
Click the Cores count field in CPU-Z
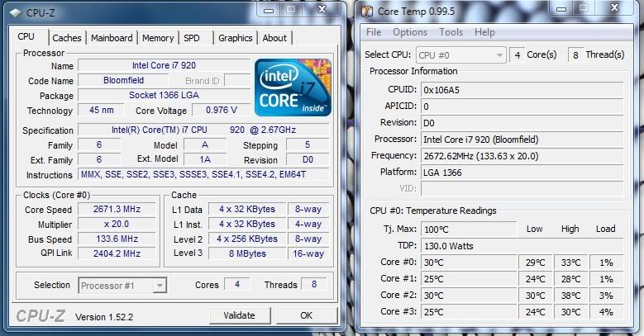(x=237, y=284)
